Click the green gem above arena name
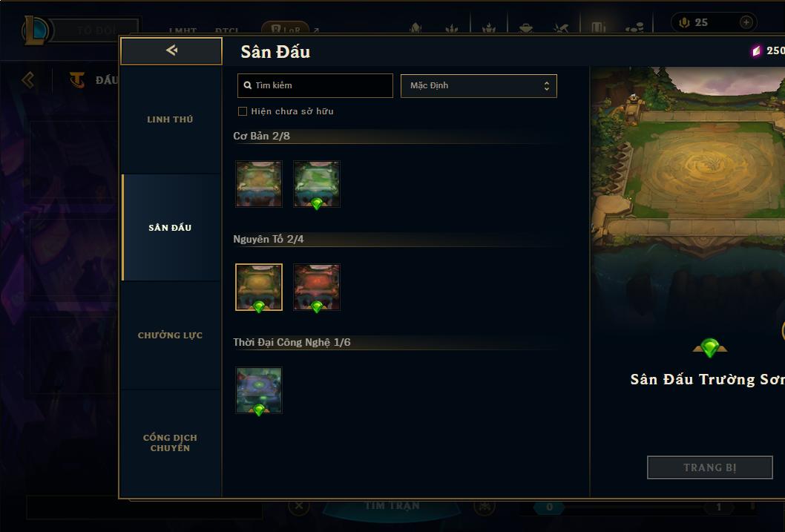 709,347
